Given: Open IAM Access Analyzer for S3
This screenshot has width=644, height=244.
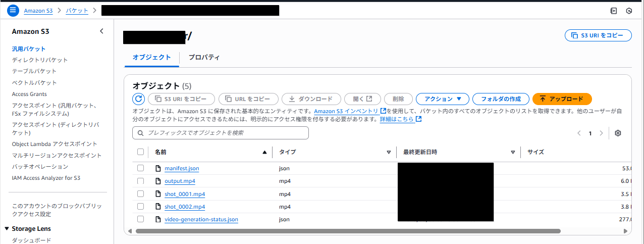Looking at the screenshot, I should coord(46,178).
